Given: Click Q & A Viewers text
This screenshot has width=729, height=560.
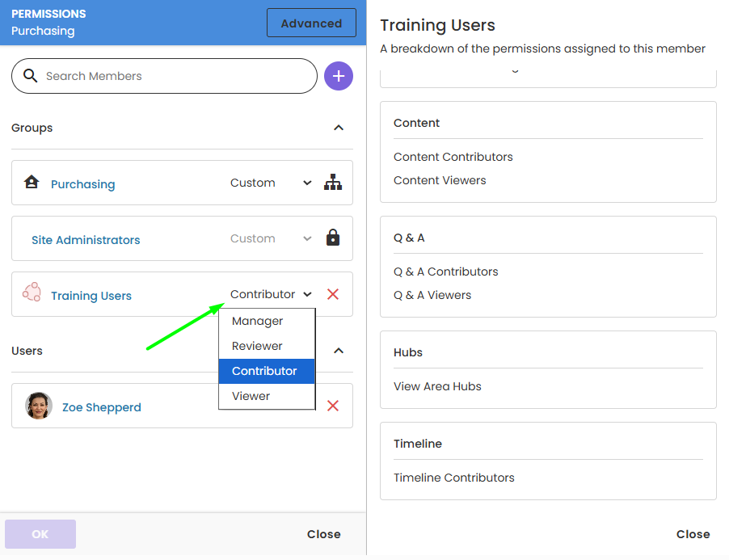Looking at the screenshot, I should pyautogui.click(x=432, y=295).
